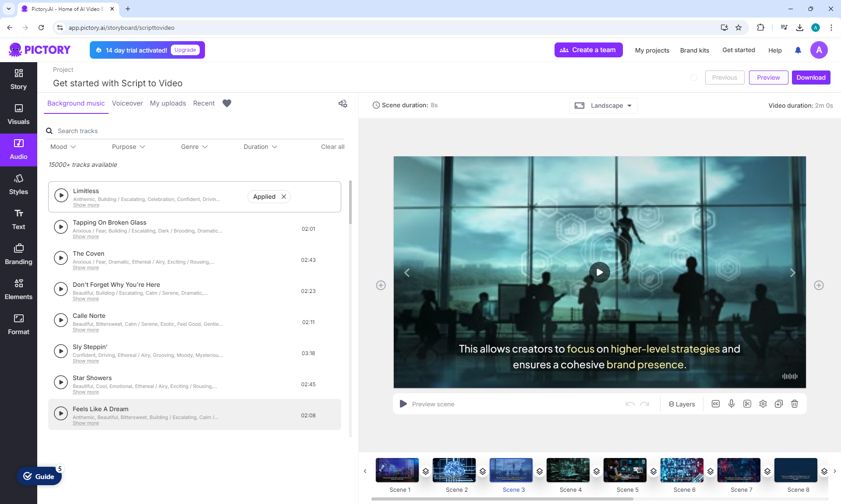Click the volume settings icon
The width and height of the screenshot is (841, 504).
pos(343,103)
